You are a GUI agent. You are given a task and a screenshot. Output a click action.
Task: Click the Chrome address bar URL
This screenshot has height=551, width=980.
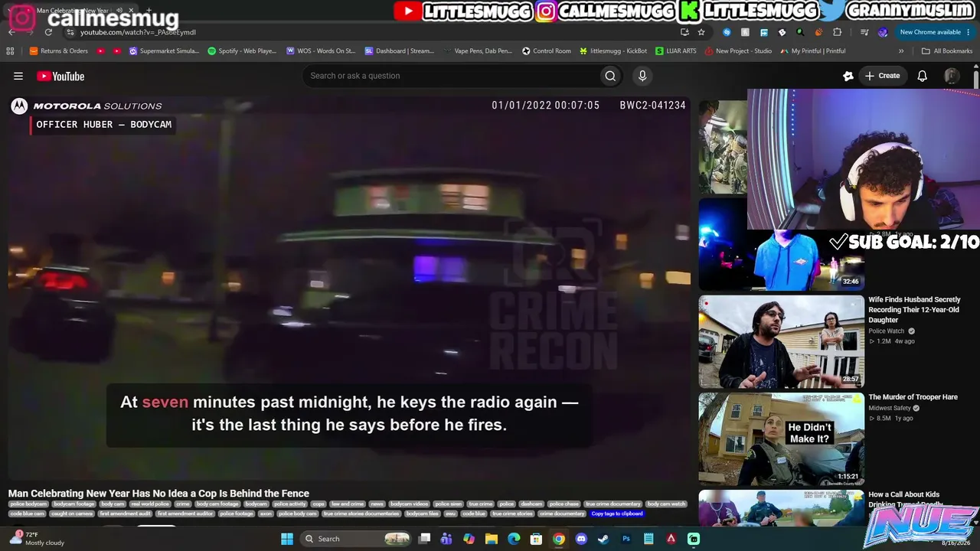[138, 32]
